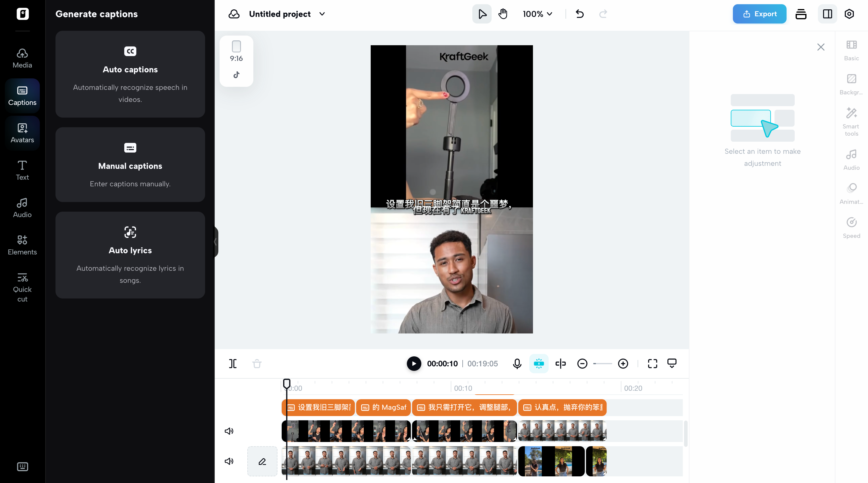Select the Hand tool in the top toolbar
The height and width of the screenshot is (483, 868).
click(503, 14)
